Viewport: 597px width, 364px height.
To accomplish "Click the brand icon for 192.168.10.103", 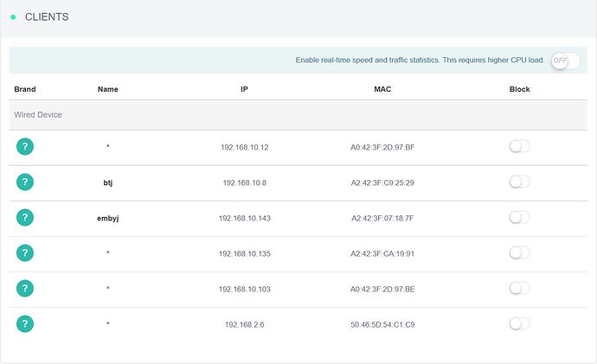I will coord(26,288).
